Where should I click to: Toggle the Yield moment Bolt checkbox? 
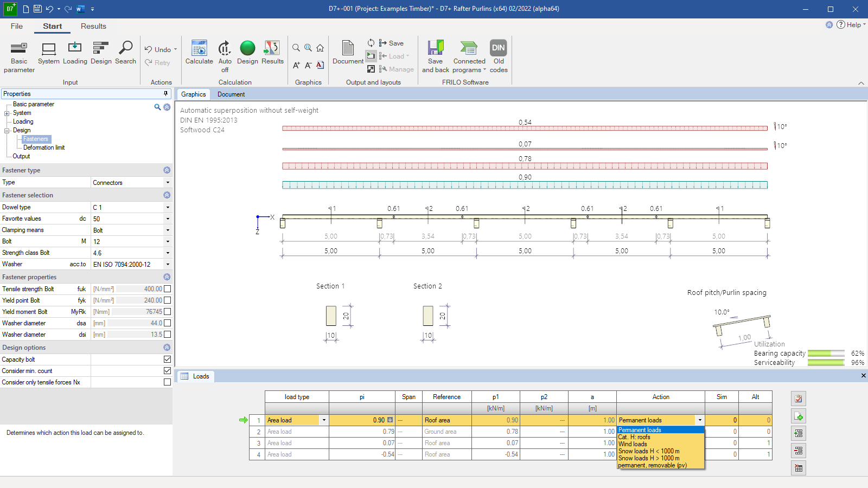pyautogui.click(x=168, y=312)
